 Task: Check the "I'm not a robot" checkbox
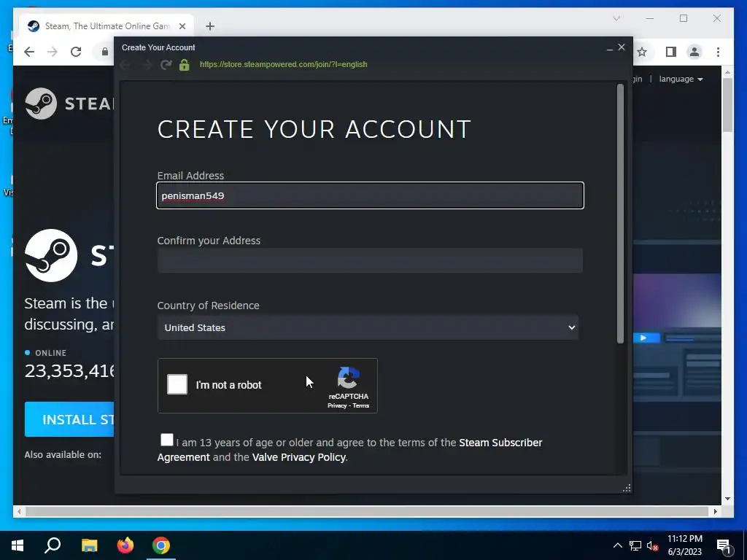tap(177, 384)
